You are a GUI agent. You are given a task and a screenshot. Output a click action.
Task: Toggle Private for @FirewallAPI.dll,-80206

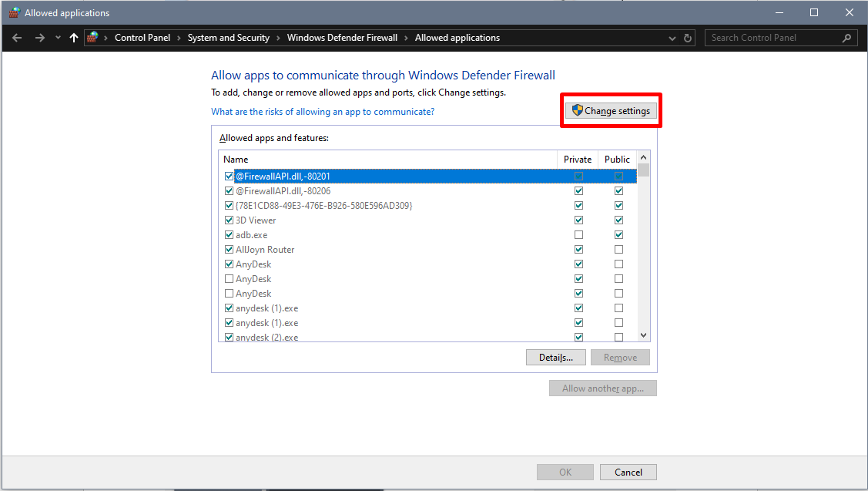click(578, 190)
